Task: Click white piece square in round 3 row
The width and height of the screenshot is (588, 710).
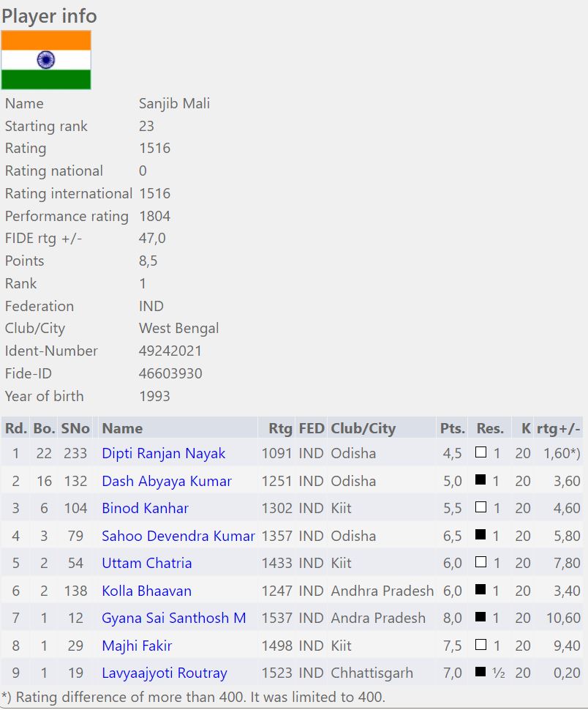Action: click(x=480, y=508)
